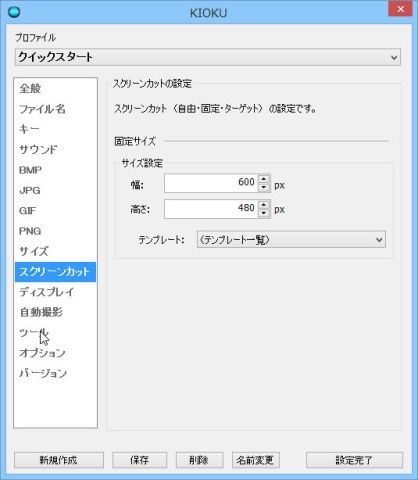Screen dimensions: 418x480
Task: Select スクリーンカット highlighted item
Action: 55,272
